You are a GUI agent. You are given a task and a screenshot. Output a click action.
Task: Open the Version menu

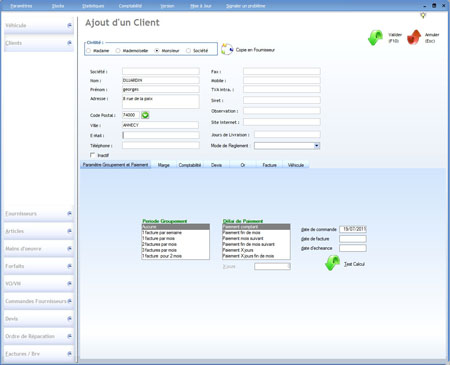coord(167,6)
